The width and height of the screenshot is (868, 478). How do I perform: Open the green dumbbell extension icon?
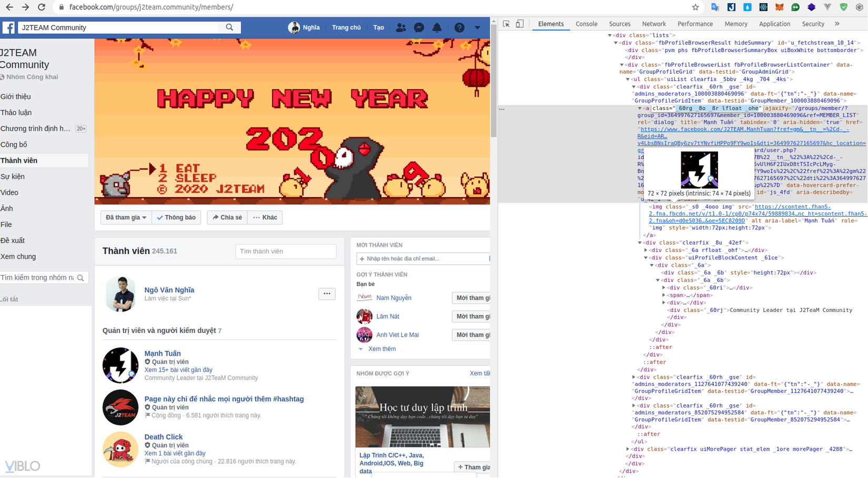(795, 7)
